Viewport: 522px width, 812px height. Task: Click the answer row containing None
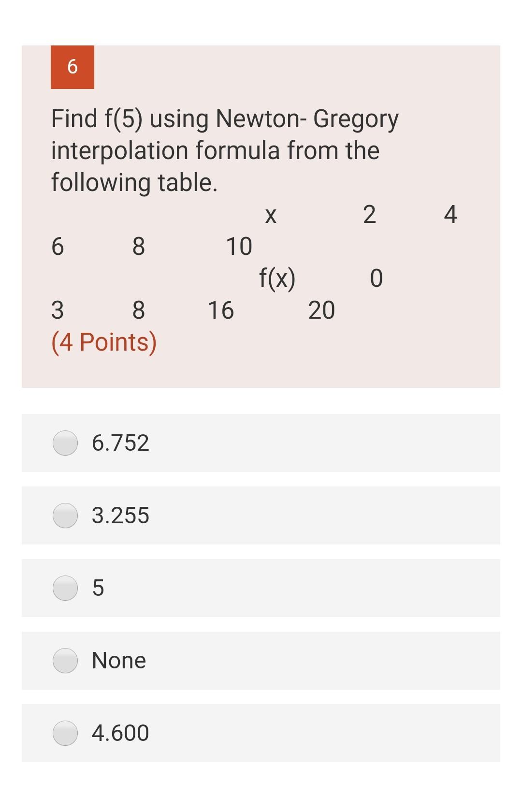[x=261, y=660]
